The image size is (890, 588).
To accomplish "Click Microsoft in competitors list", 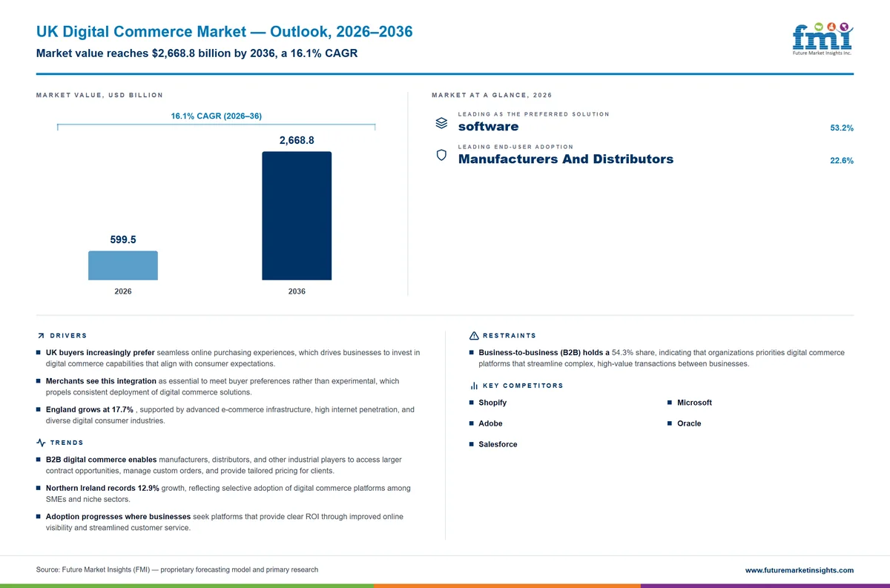I will pos(694,403).
